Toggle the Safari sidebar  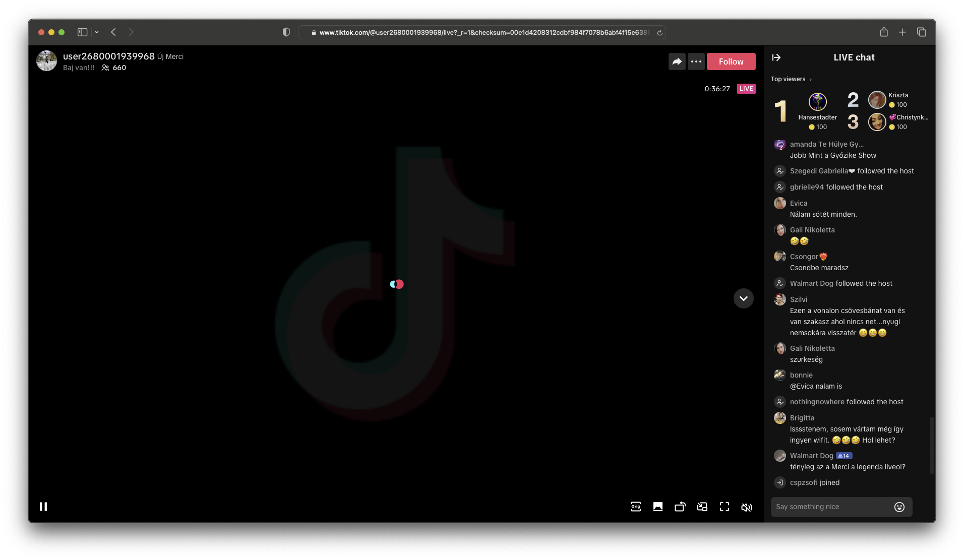(x=82, y=32)
